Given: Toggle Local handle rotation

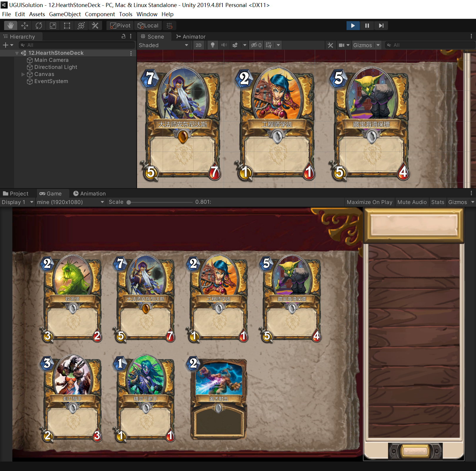Looking at the screenshot, I should point(148,26).
